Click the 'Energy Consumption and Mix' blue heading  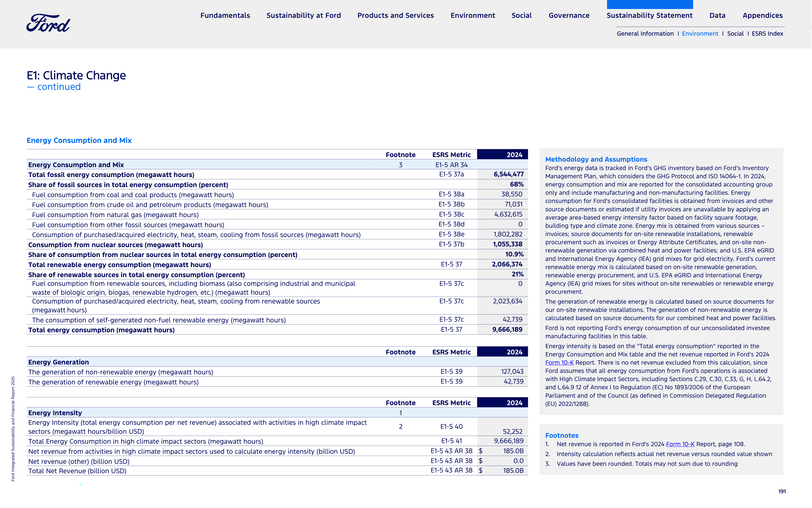[79, 140]
